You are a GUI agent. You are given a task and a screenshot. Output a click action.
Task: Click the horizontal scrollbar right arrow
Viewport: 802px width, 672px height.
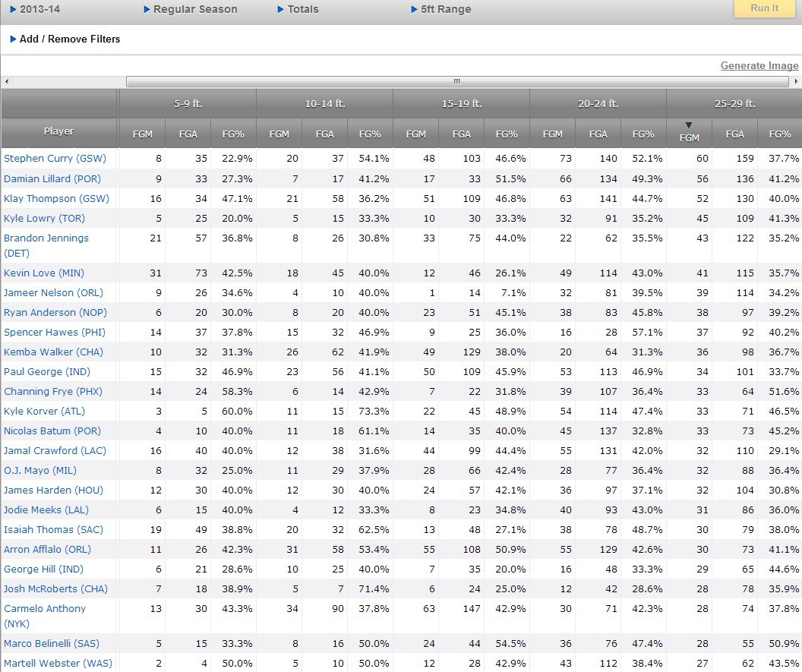tap(796, 81)
